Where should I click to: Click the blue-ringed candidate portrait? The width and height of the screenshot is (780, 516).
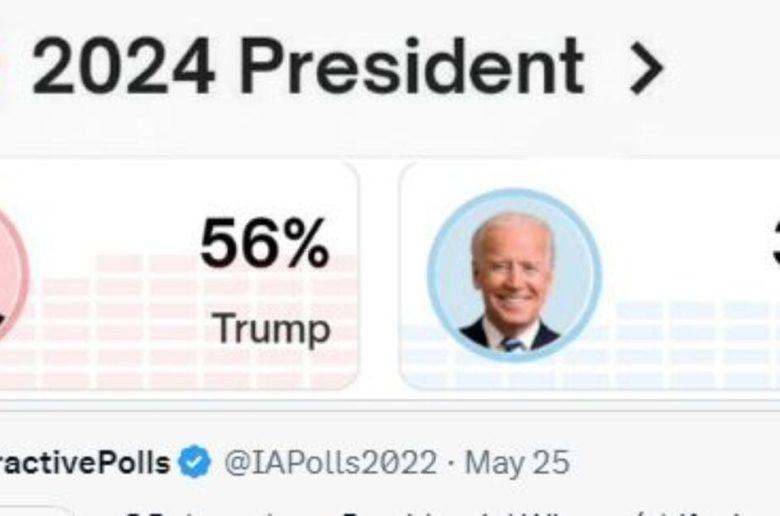(513, 275)
